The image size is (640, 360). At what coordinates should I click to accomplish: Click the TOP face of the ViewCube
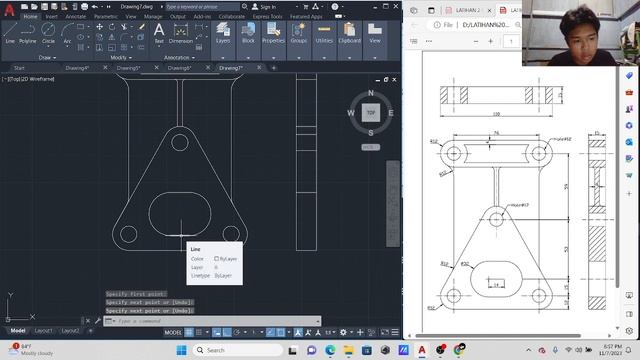tap(371, 113)
